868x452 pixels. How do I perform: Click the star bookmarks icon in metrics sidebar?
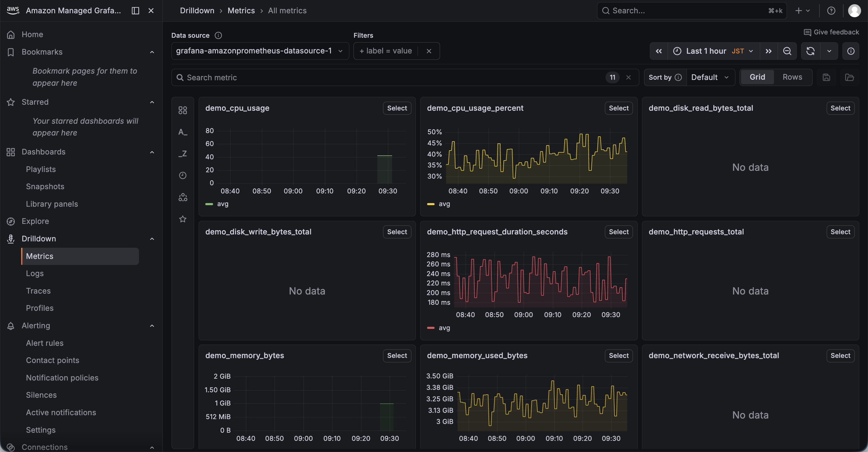(x=183, y=219)
